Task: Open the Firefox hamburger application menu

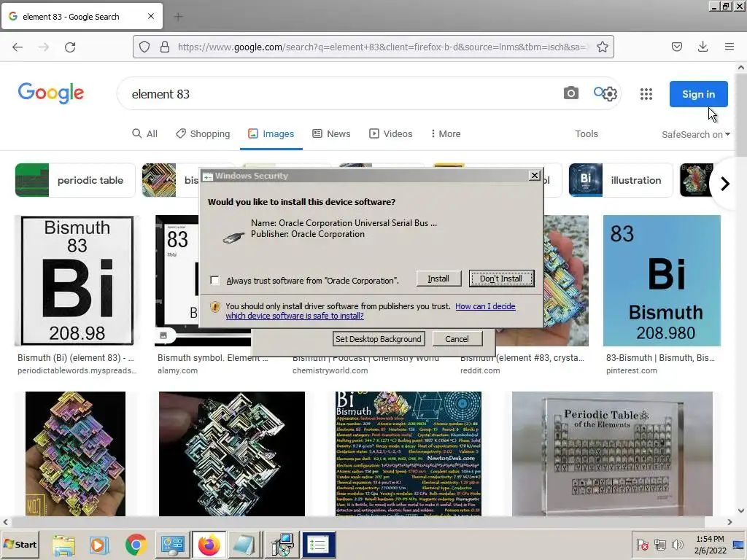Action: (729, 47)
